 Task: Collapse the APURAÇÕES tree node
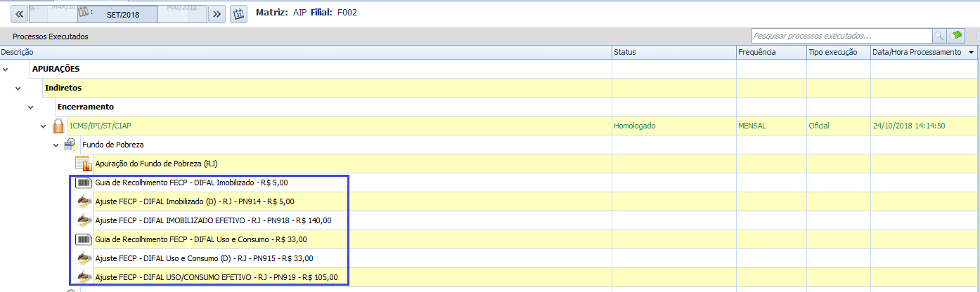coord(6,69)
